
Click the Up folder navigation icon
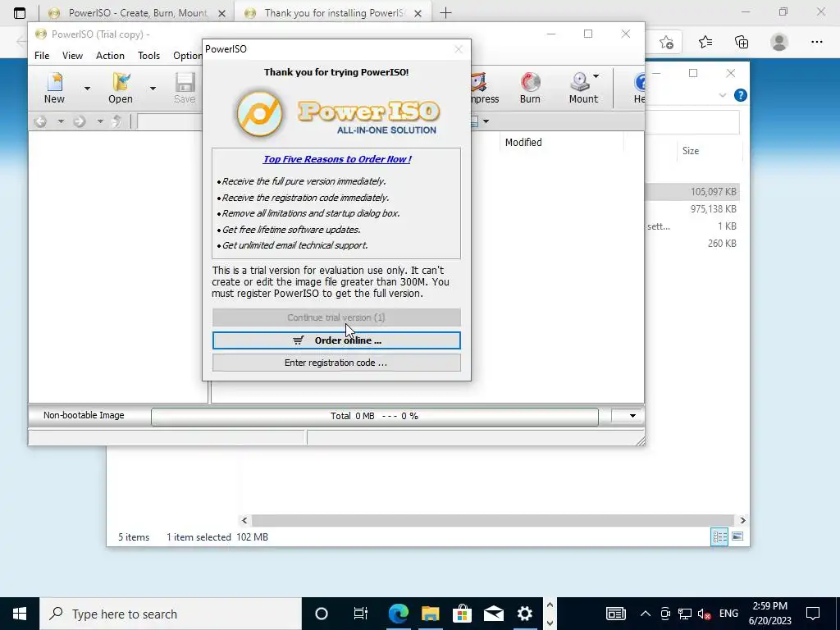tap(116, 121)
